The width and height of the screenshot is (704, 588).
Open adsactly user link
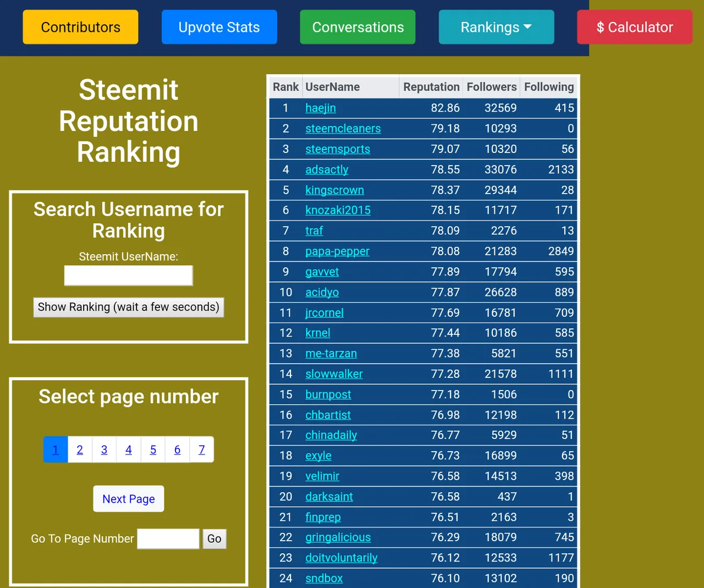327,169
